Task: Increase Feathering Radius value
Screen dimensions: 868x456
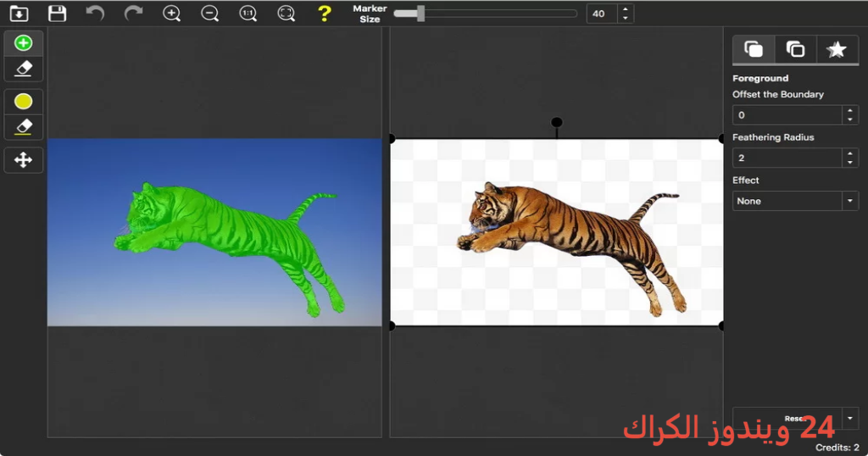Action: click(x=850, y=153)
